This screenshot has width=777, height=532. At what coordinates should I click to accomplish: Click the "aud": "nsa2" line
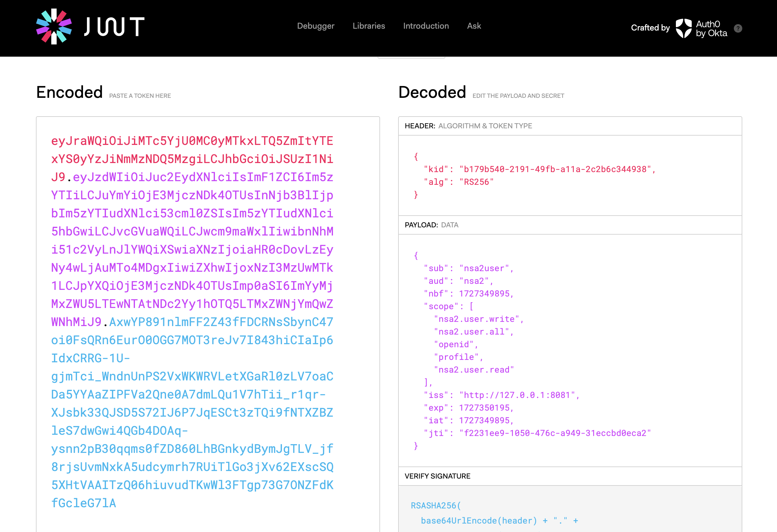[458, 281]
